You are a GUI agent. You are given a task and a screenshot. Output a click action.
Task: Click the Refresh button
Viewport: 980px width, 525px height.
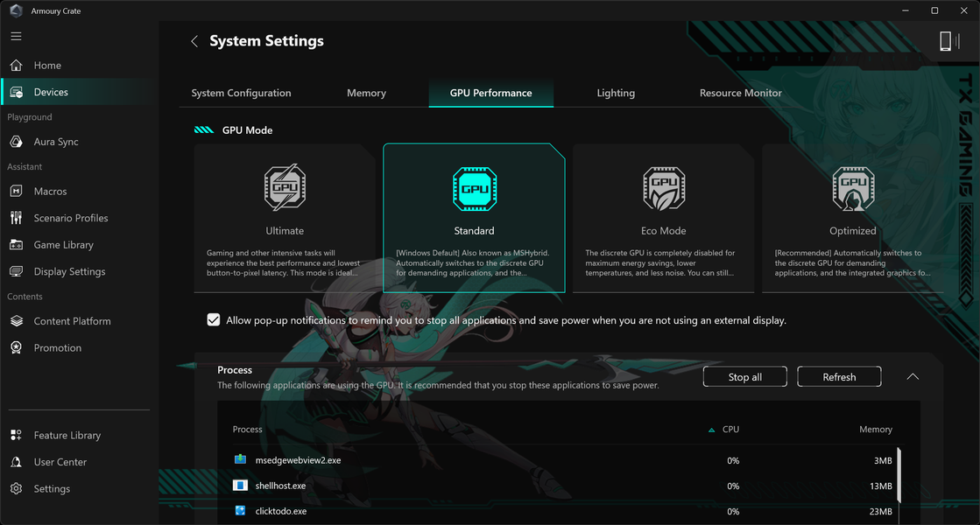pyautogui.click(x=839, y=377)
